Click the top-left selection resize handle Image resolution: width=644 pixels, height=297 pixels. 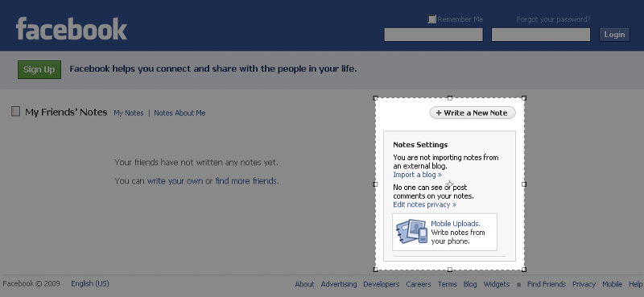(375, 98)
